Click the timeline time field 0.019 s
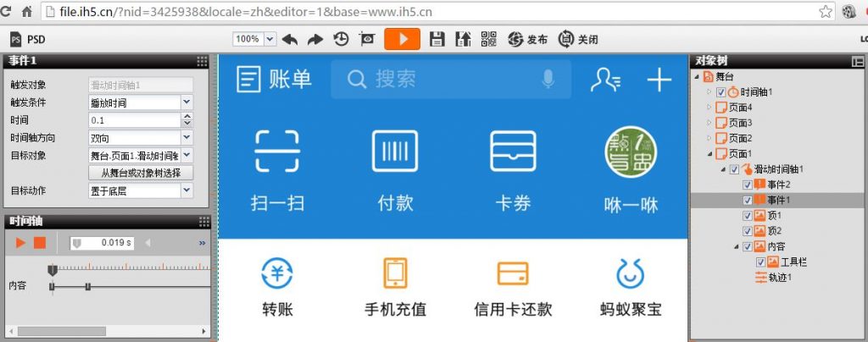Screen dimensions: 868x342 [x=102, y=243]
